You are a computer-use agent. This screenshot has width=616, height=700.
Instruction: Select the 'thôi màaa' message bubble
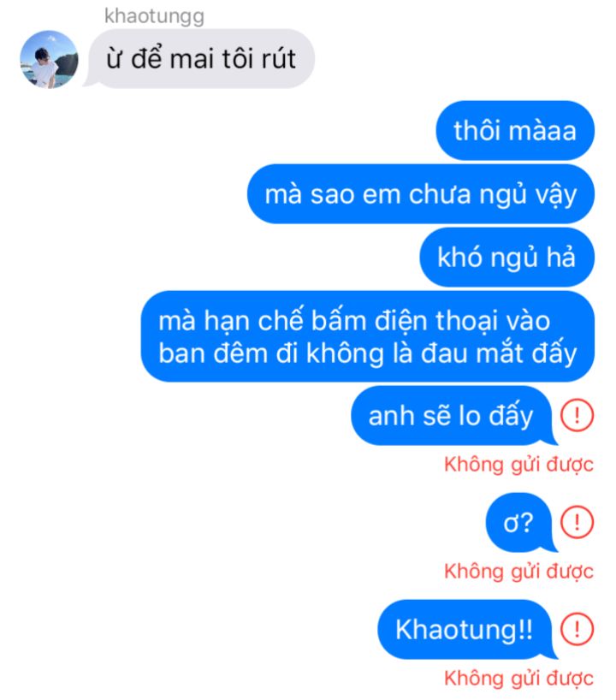[x=515, y=130]
